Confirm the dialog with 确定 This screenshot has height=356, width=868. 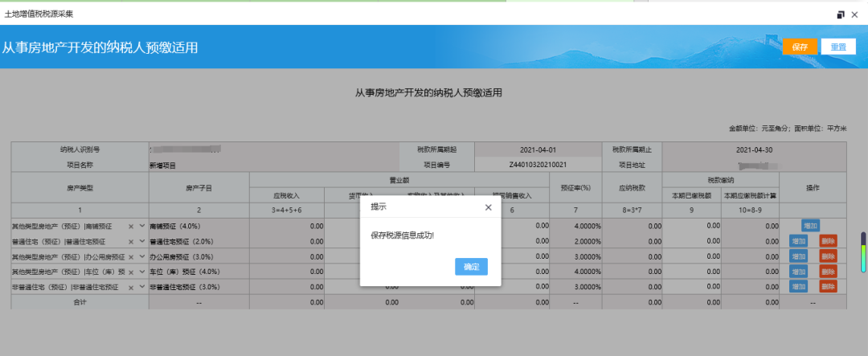[x=471, y=267]
